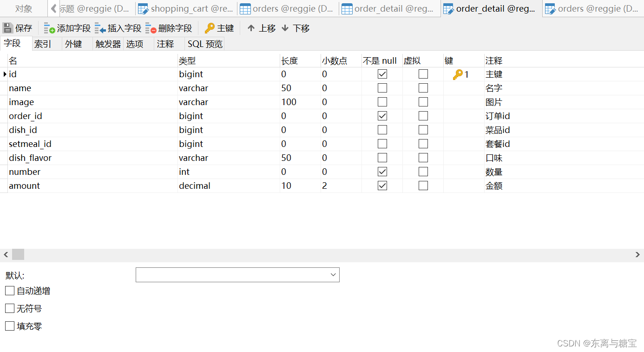The height and width of the screenshot is (352, 644).
Task: Open the SQL Preview (SQL 预览) tab
Action: click(205, 44)
